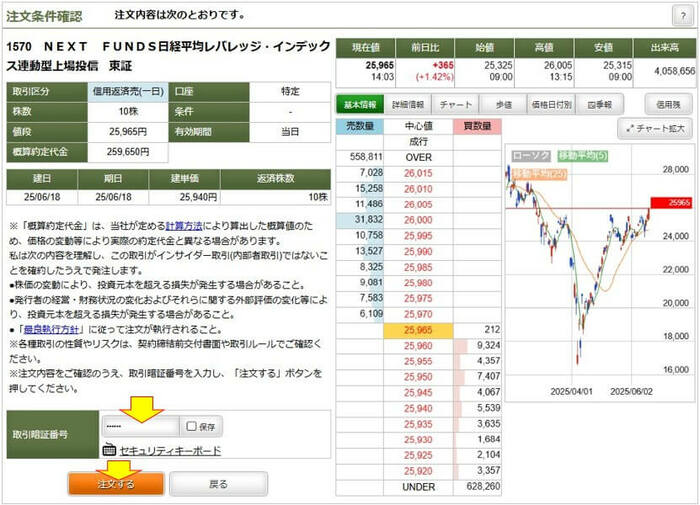Select bid price 25,960
This screenshot has height=505, width=700.
click(418, 346)
